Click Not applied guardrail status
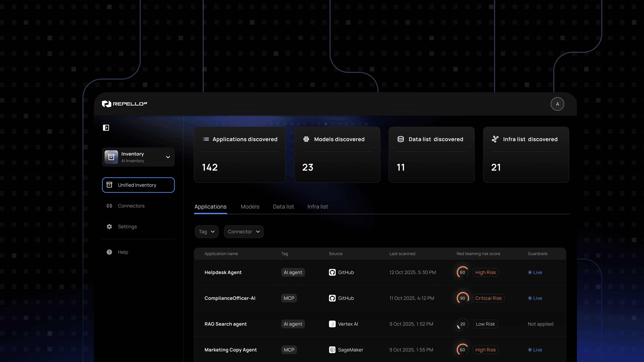 (x=541, y=324)
